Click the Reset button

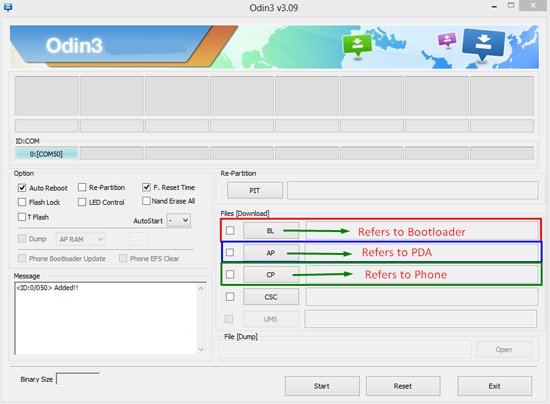pos(403,386)
